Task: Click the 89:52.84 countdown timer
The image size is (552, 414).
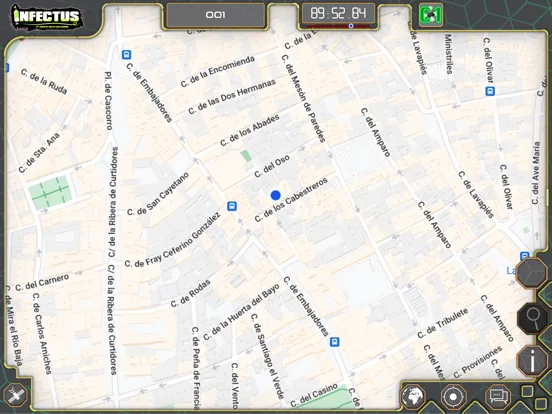Action: (x=338, y=13)
